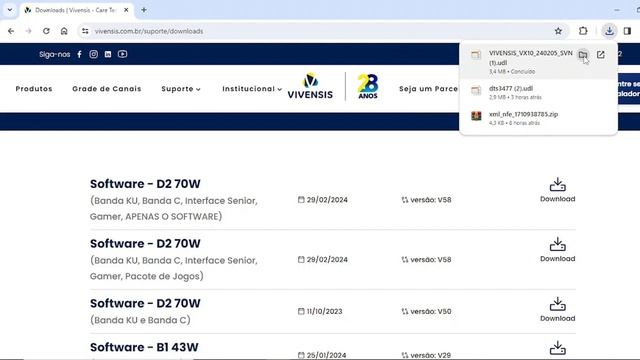Close the Vivensis downloads tab
The width and height of the screenshot is (640, 360).
click(126, 10)
